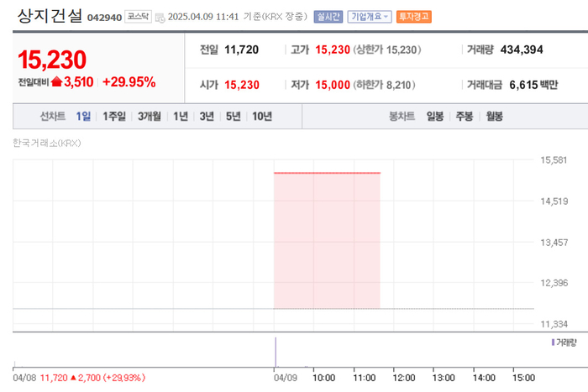Viewport: 588px width, 392px height.
Task: Switch to 월봉 candle chart
Action: point(494,116)
